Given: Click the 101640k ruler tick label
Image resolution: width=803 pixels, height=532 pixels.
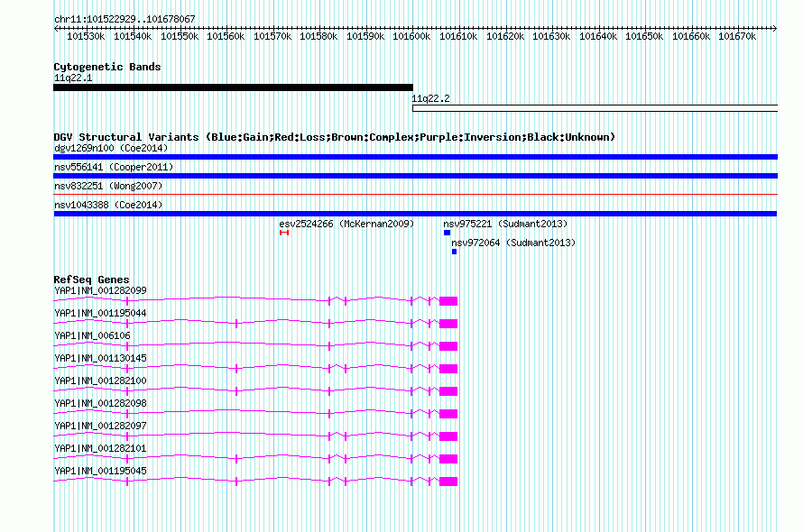Looking at the screenshot, I should pyautogui.click(x=598, y=36).
